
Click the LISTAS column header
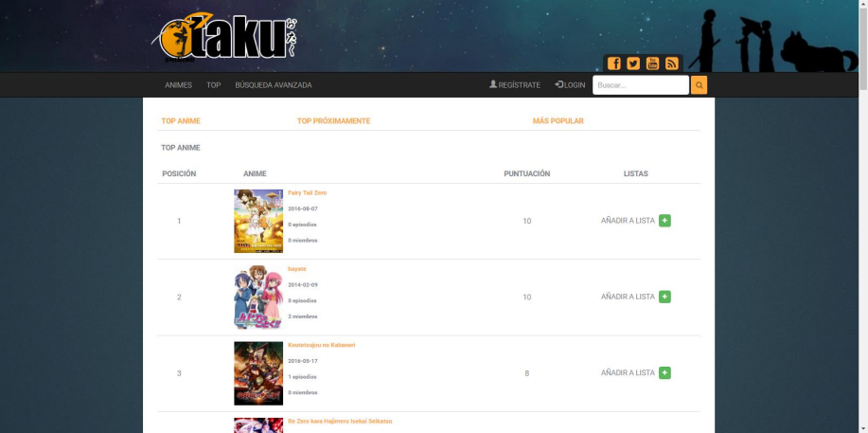[635, 173]
